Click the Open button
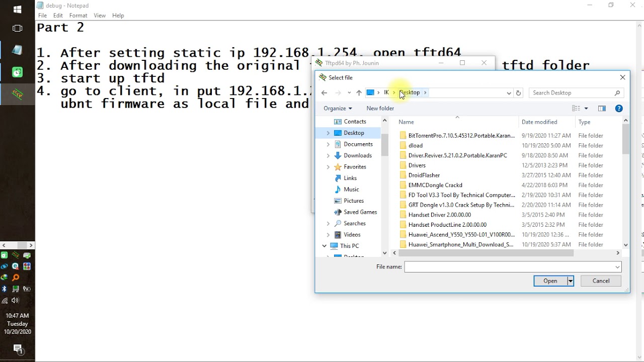 pyautogui.click(x=550, y=281)
